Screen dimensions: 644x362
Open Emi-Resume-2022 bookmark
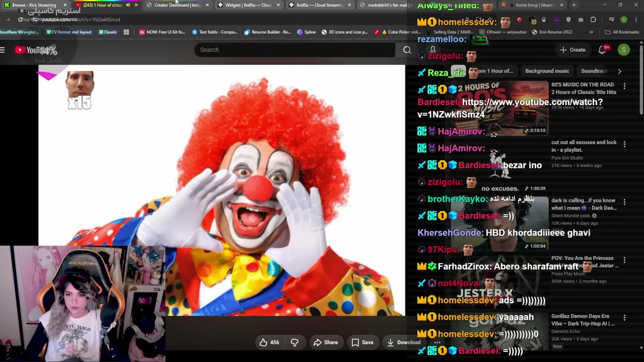pos(552,32)
